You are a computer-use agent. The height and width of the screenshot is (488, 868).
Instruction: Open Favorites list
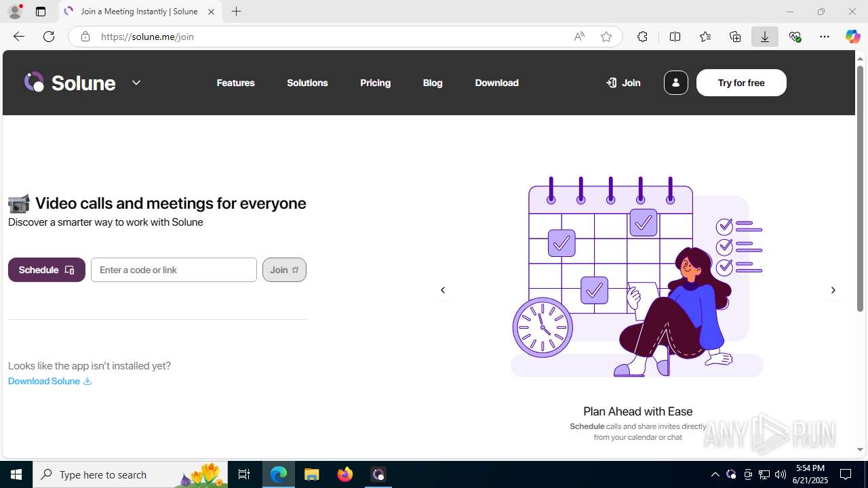coord(705,37)
